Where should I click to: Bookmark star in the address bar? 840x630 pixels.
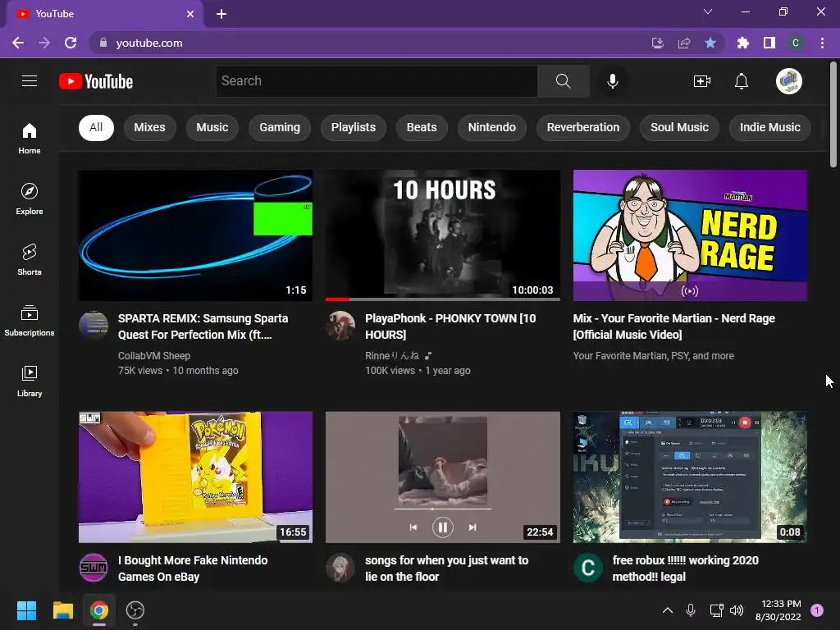coord(710,43)
